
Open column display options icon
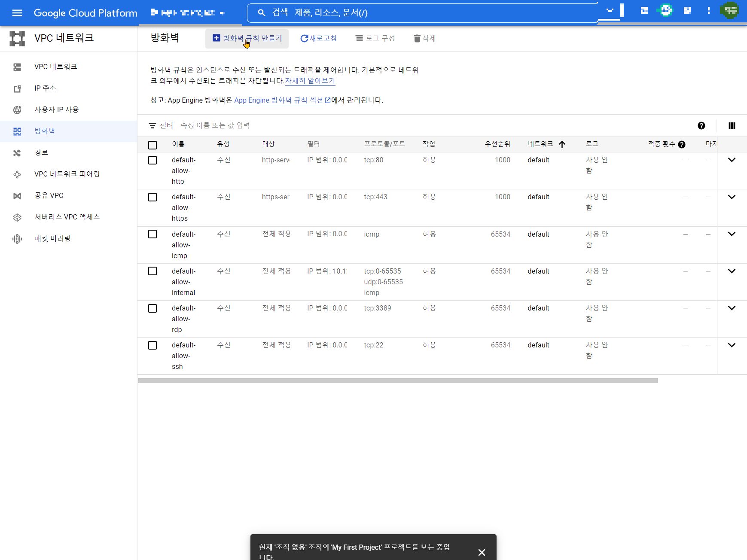point(732,125)
